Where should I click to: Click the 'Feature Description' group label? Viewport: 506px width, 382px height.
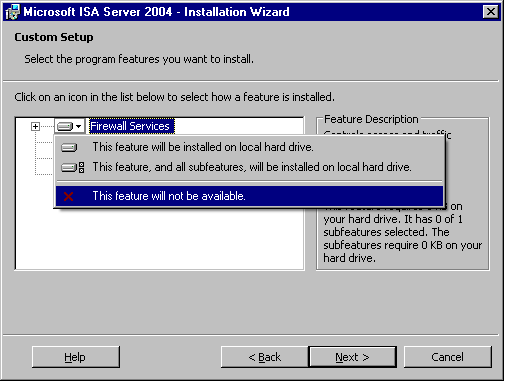pyautogui.click(x=371, y=119)
